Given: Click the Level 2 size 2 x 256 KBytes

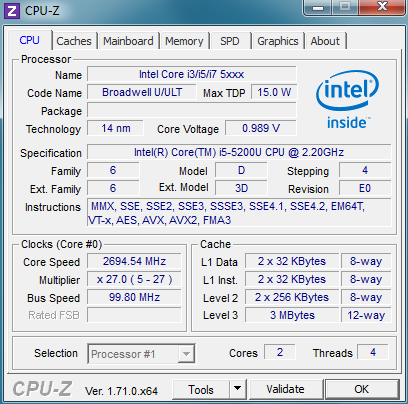Looking at the screenshot, I should point(292,297).
